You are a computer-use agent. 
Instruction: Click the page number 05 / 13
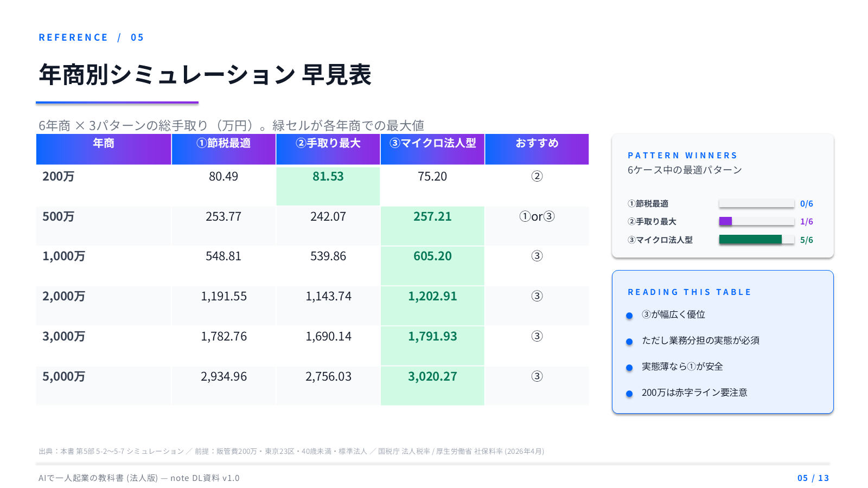[x=813, y=478]
